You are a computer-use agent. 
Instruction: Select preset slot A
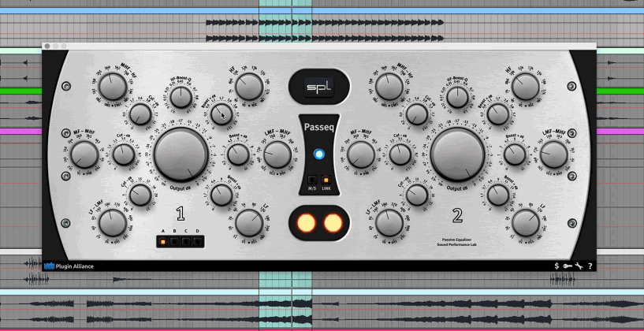[162, 241]
